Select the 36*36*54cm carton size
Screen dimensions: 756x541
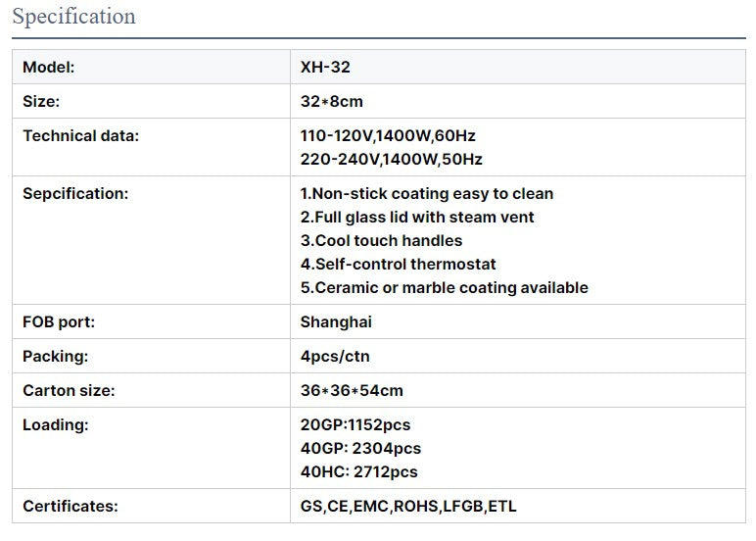pos(352,390)
